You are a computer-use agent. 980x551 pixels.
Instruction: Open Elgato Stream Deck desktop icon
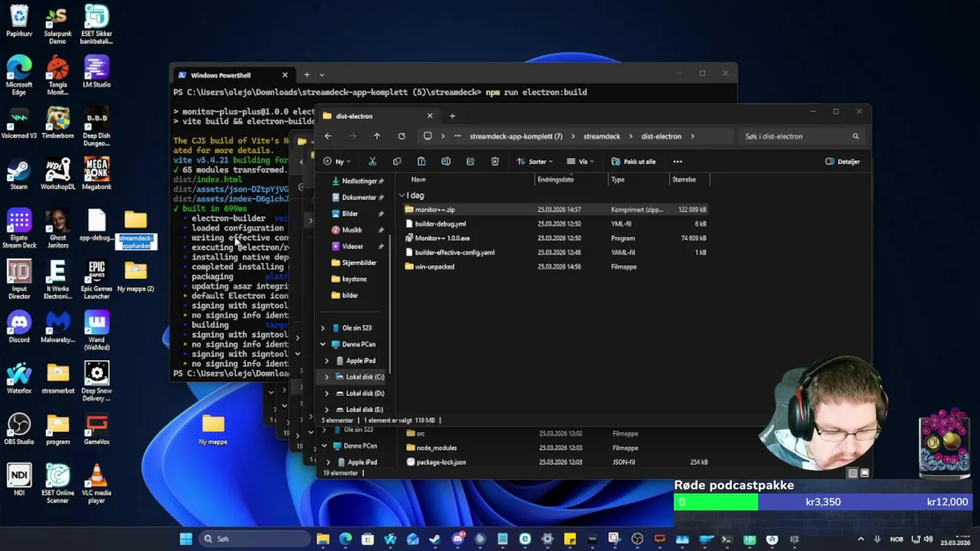tap(19, 230)
